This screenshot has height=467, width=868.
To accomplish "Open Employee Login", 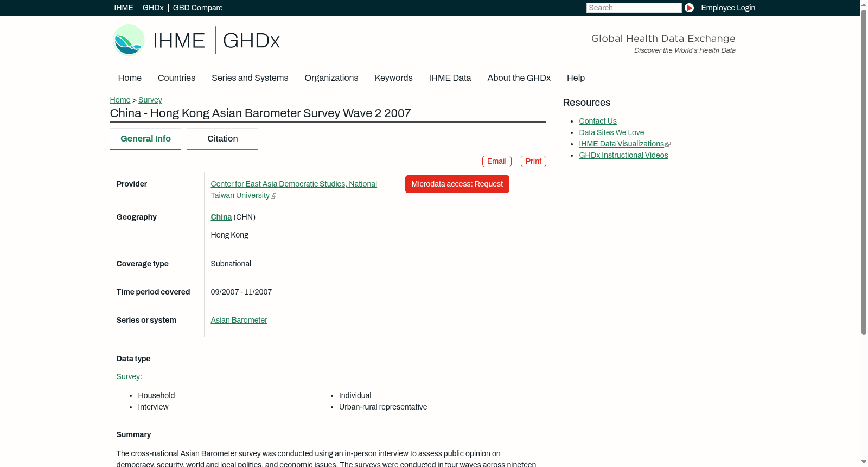I will coord(728,8).
